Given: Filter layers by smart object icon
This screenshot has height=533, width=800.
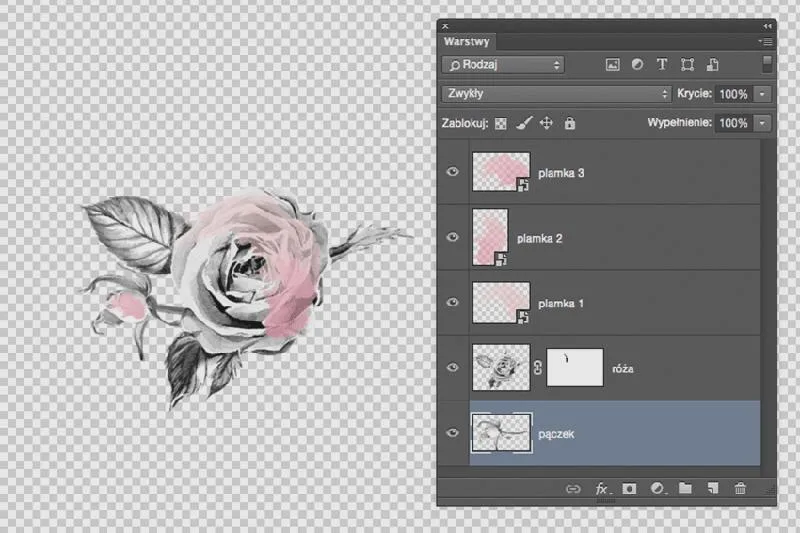Looking at the screenshot, I should (x=712, y=65).
